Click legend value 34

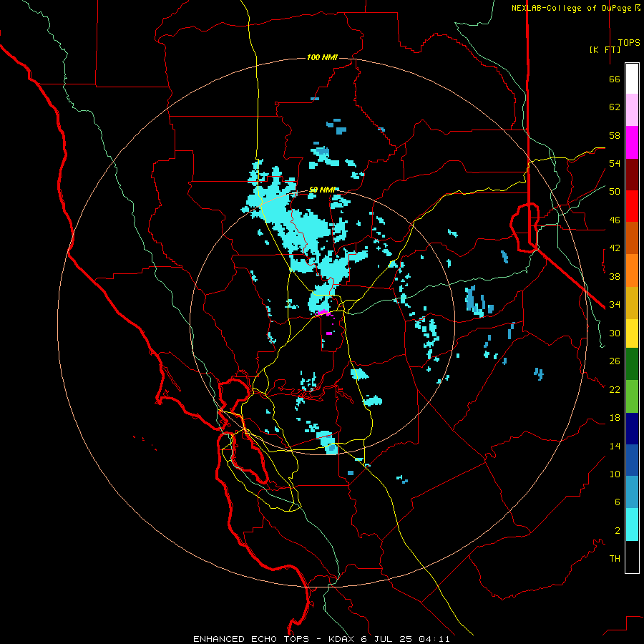click(x=615, y=305)
